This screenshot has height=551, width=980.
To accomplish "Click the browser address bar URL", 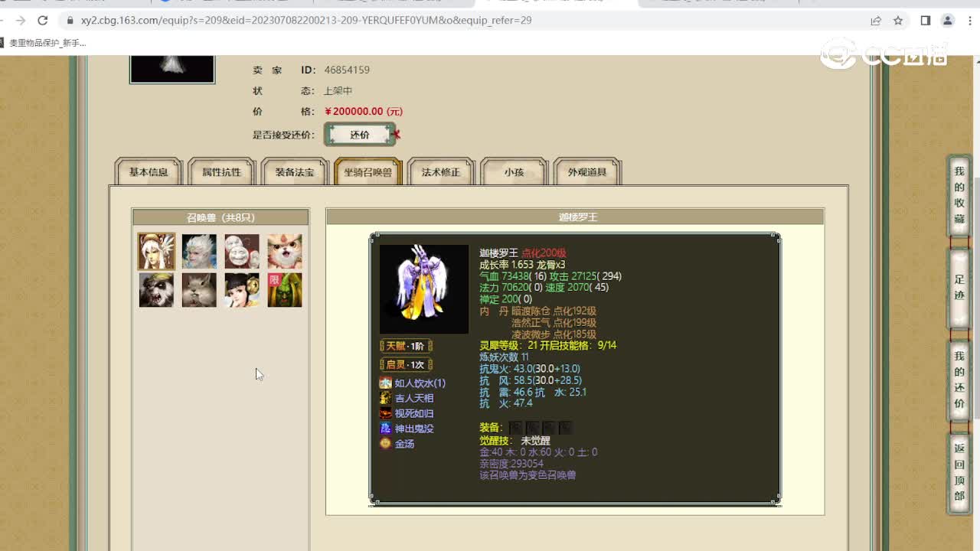I will point(306,21).
